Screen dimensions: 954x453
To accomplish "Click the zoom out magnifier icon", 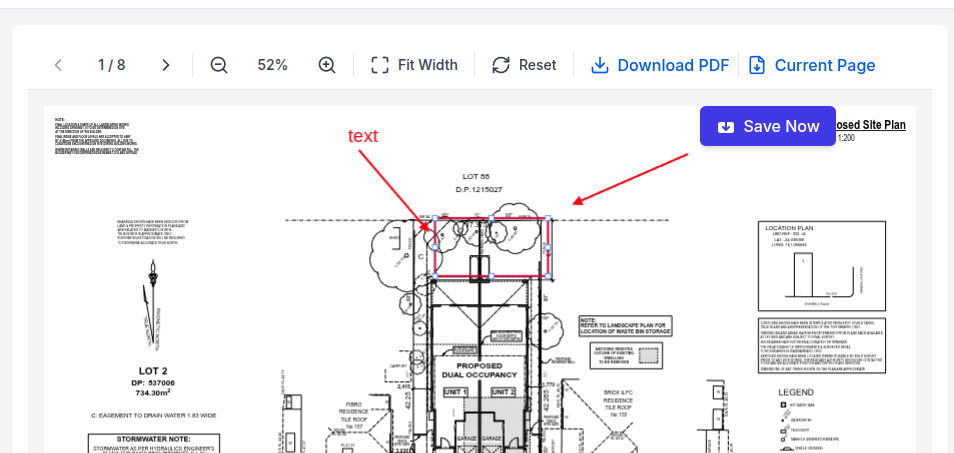I will click(x=219, y=65).
